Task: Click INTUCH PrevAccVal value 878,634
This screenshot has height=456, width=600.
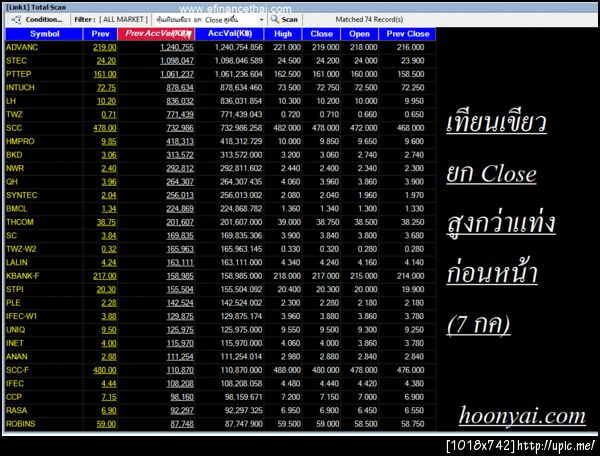Action: point(180,88)
